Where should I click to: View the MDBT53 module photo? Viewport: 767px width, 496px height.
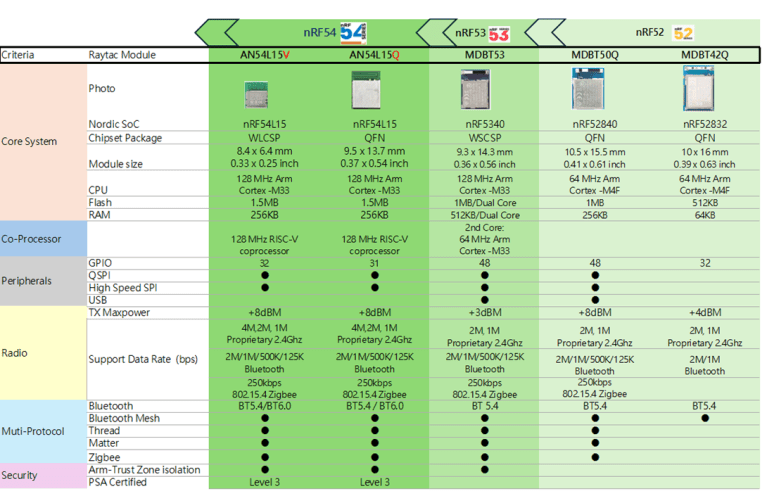coord(484,92)
